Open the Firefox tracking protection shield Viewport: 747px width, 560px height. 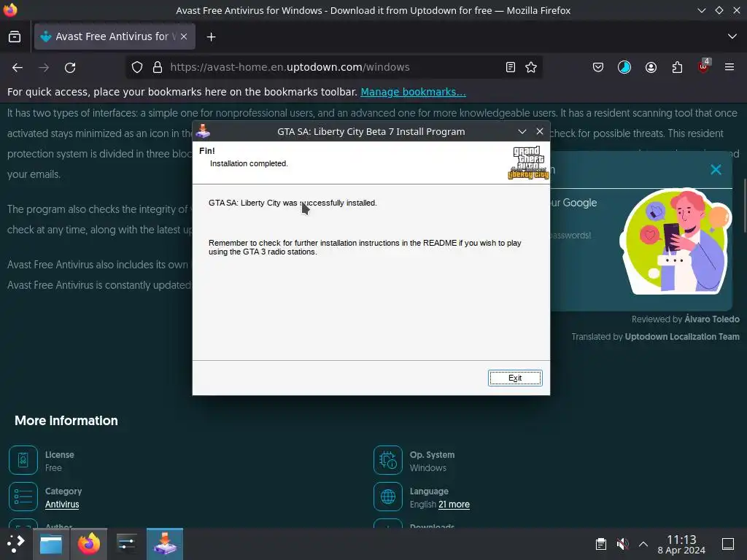click(136, 68)
